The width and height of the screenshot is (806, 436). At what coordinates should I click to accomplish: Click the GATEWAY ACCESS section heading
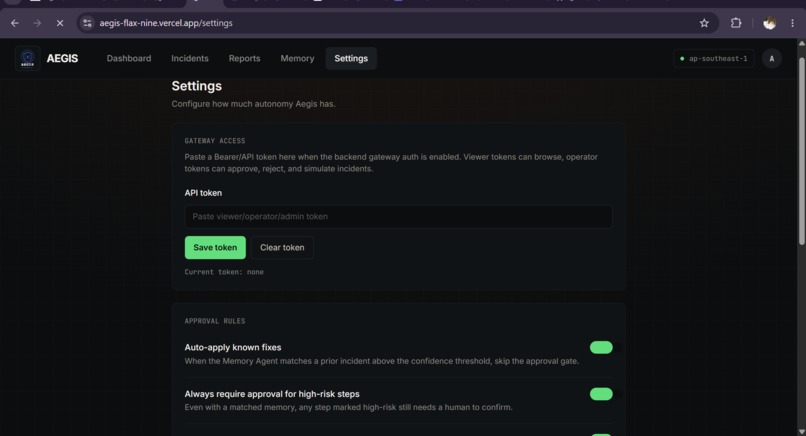tap(215, 141)
